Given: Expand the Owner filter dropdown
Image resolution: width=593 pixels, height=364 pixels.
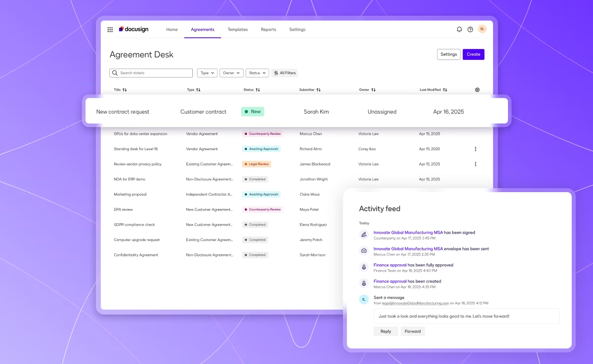Looking at the screenshot, I should pos(231,73).
